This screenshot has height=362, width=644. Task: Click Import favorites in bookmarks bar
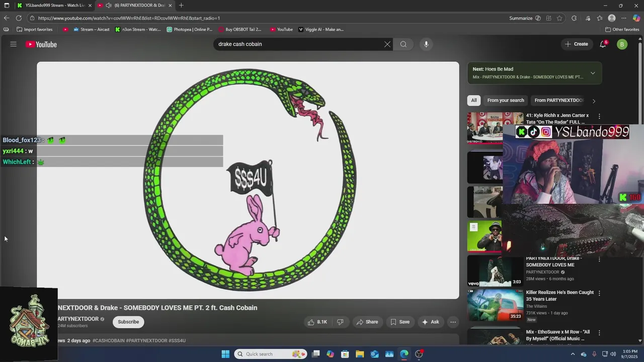tap(34, 30)
